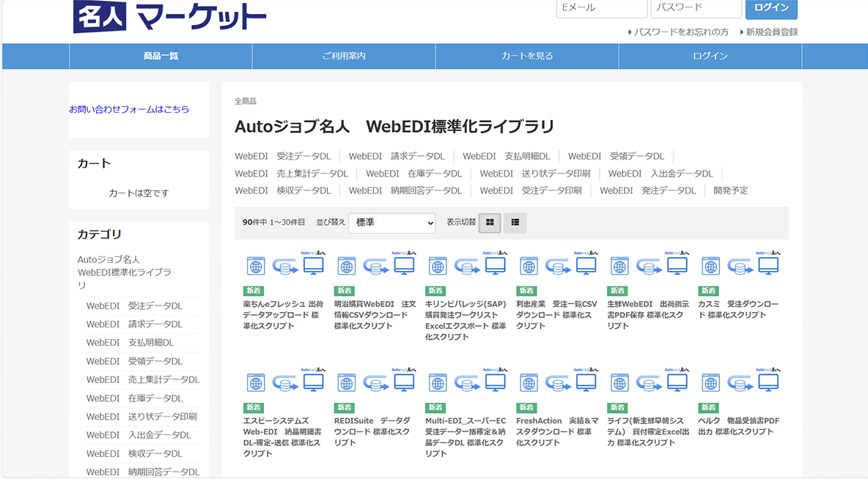Screen dimensions: 868x479
Task: Open product thumbnail for ライフ(新生鮮早朝システム) 買付確定Excel出力
Action: [648, 381]
